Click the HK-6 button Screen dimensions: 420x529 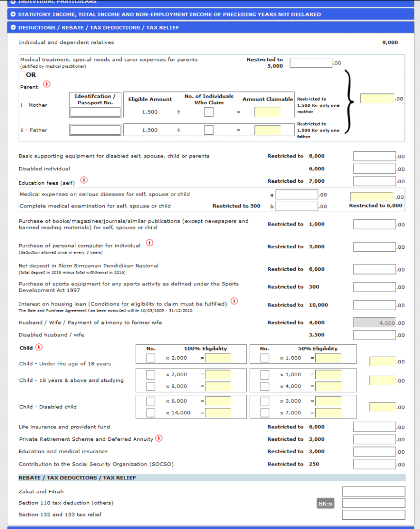326,503
